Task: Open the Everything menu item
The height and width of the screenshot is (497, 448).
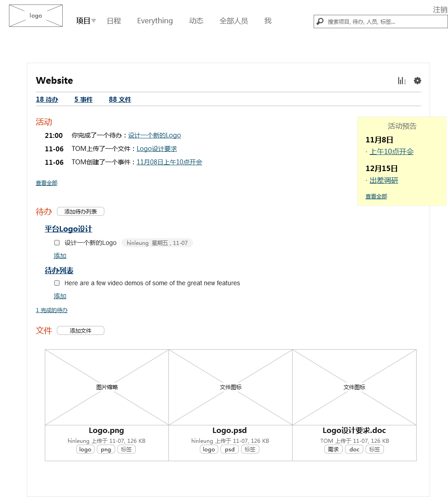Action: (155, 21)
